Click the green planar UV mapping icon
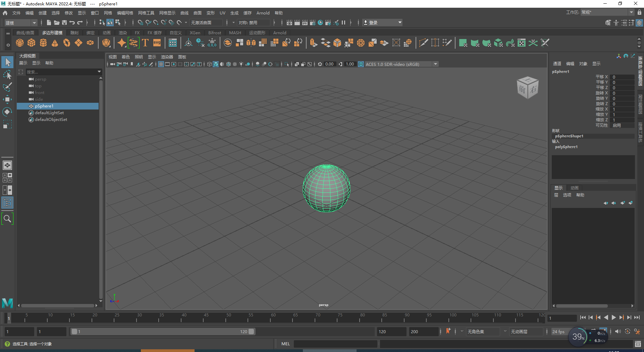Image resolution: width=644 pixels, height=352 pixels. coord(463,43)
